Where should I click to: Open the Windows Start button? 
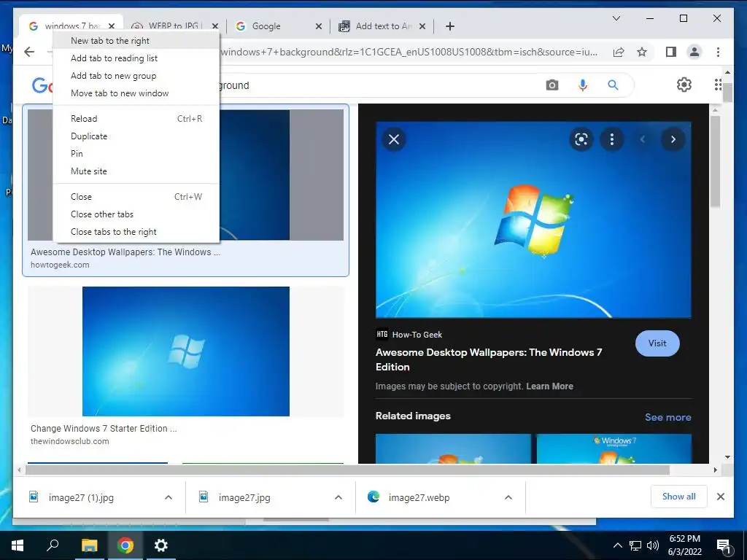18,545
